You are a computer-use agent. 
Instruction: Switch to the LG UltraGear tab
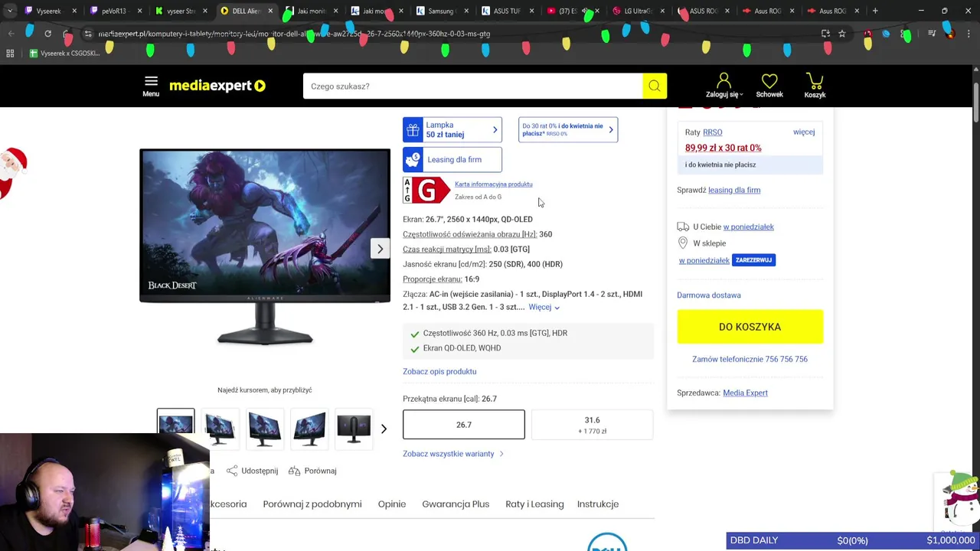tap(637, 11)
